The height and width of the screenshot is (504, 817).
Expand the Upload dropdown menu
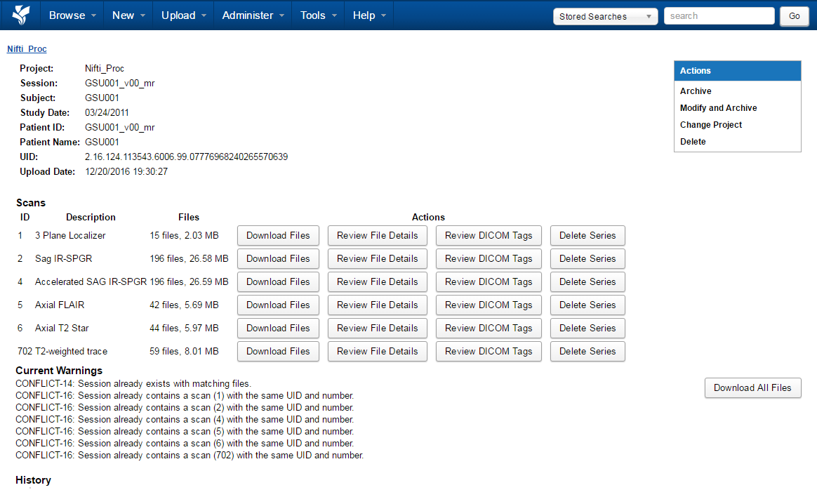183,15
